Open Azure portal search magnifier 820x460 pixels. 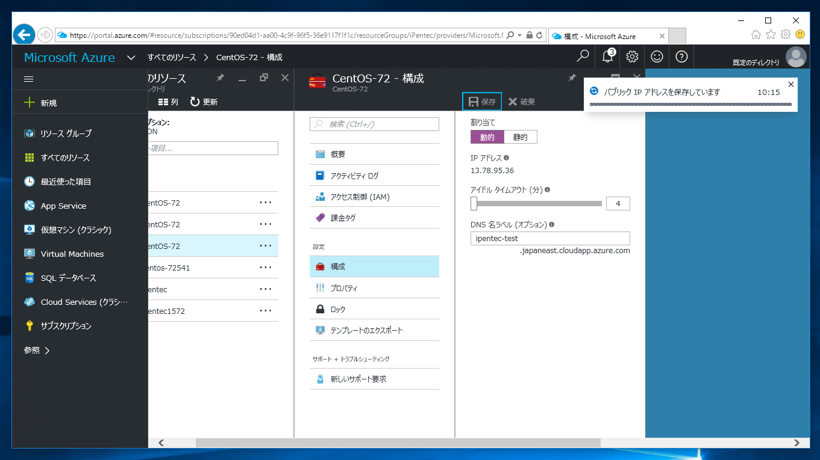pos(583,56)
